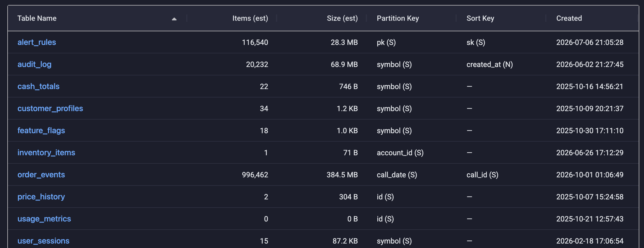Select the 87.2 KB size cell
Image resolution: width=644 pixels, height=248 pixels.
click(345, 241)
